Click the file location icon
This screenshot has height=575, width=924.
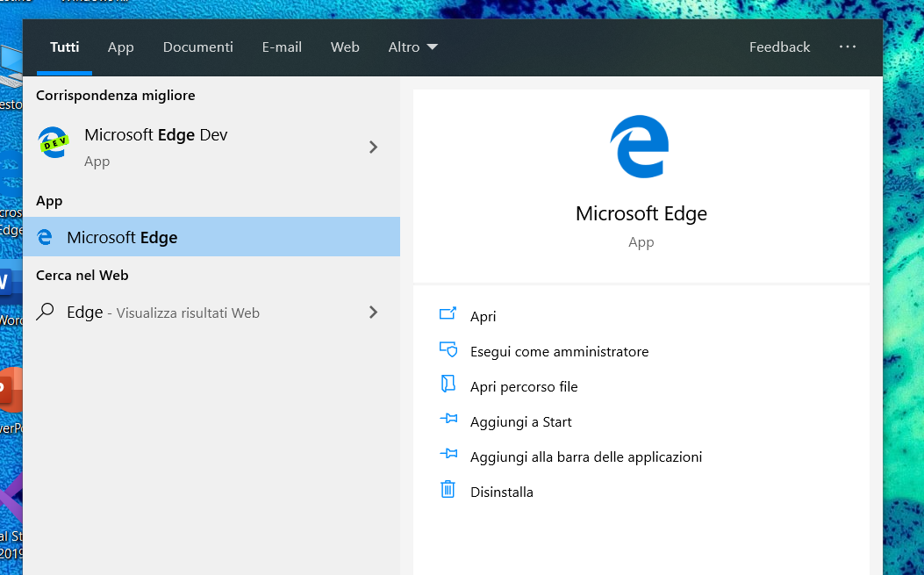coord(448,384)
